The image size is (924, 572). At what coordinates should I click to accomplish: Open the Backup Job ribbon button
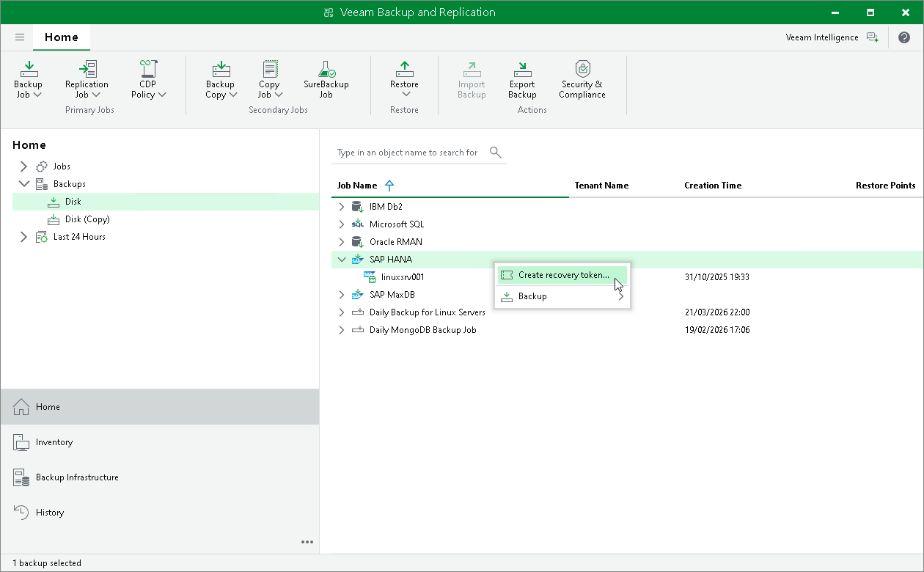click(x=29, y=79)
